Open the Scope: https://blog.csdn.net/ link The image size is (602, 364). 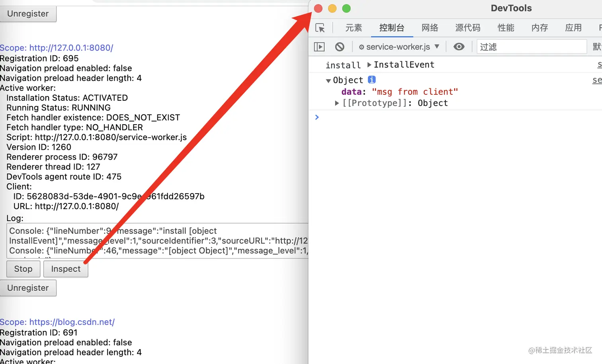pos(57,322)
